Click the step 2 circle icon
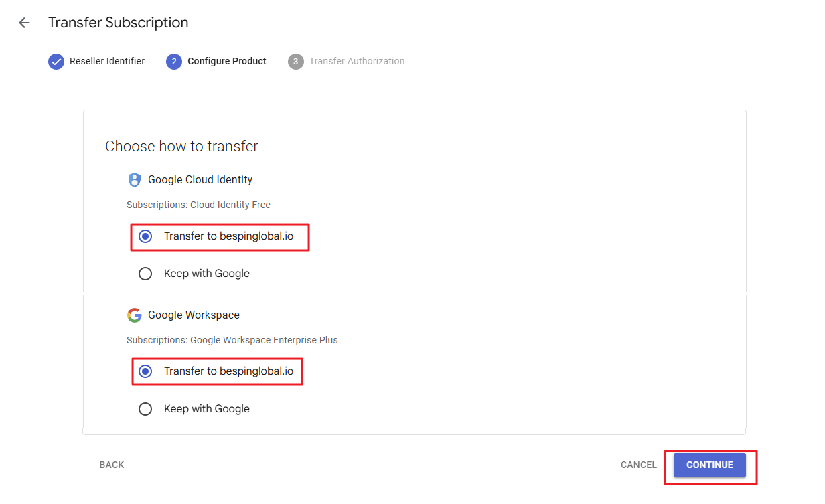825x504 pixels. pos(174,62)
